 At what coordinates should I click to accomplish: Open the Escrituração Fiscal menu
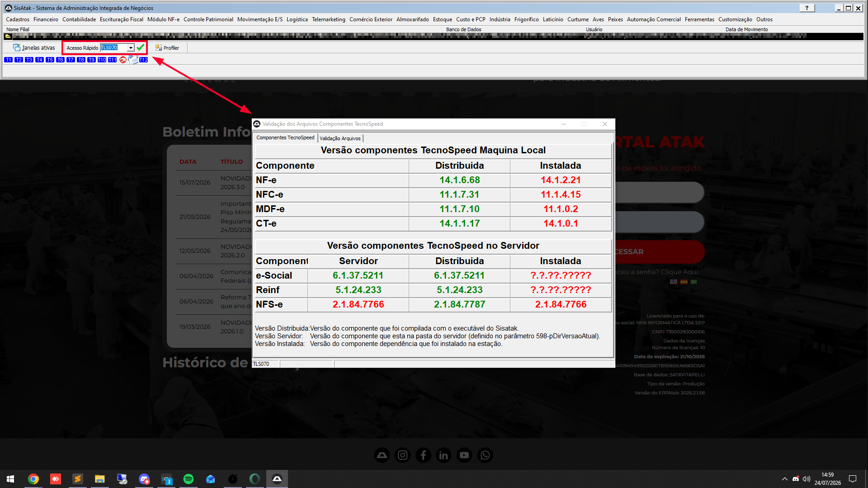122,19
